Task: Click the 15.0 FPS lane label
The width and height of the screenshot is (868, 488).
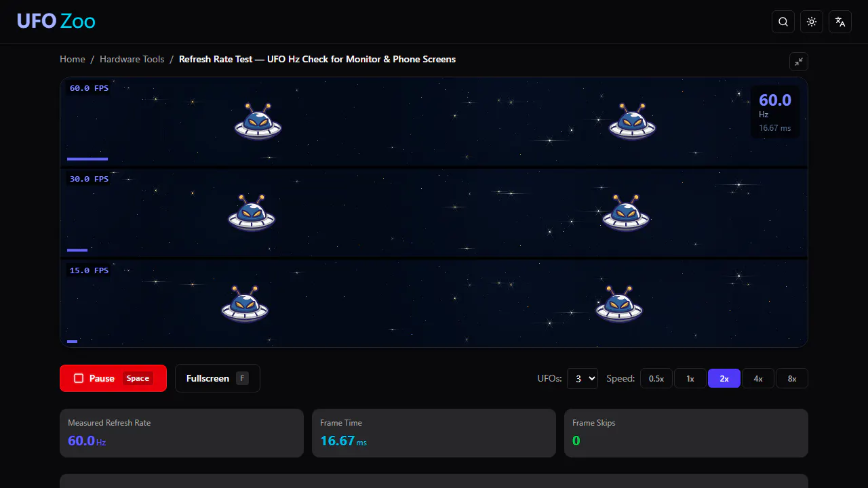Action: click(89, 270)
